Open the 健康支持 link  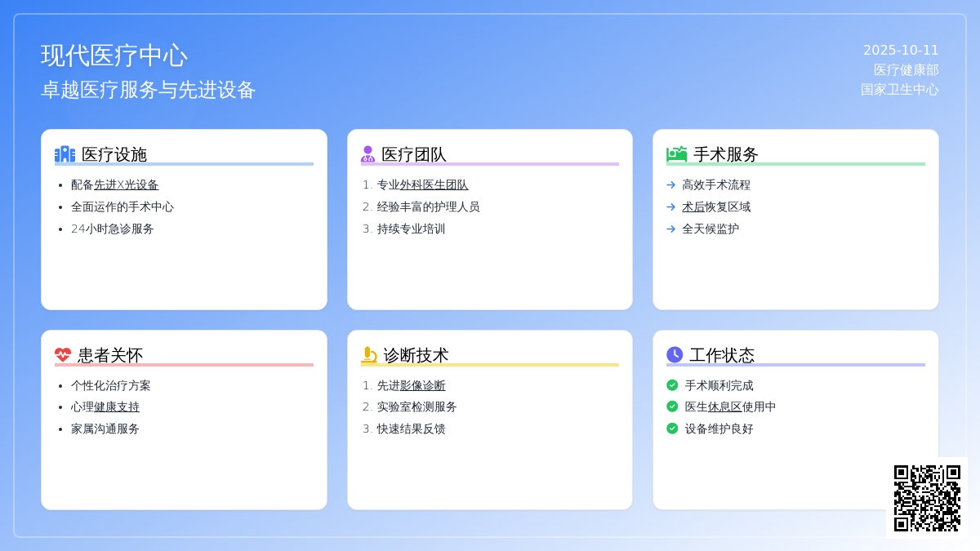tap(117, 407)
